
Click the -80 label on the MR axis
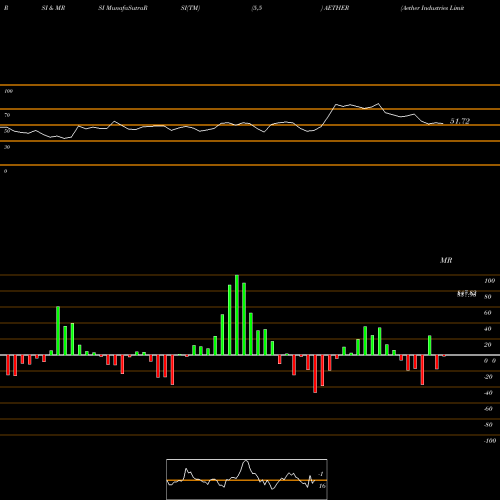click(488, 425)
